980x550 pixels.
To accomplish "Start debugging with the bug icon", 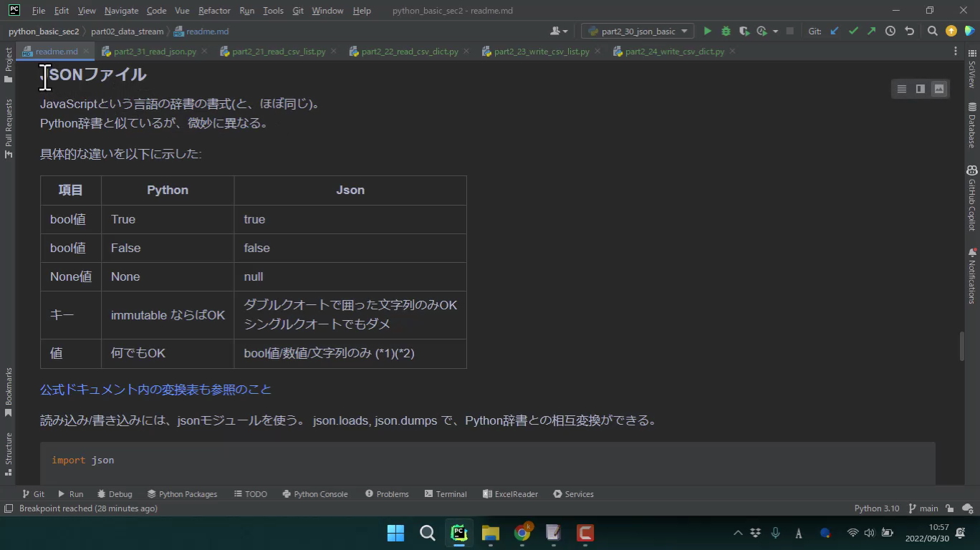I will [726, 31].
